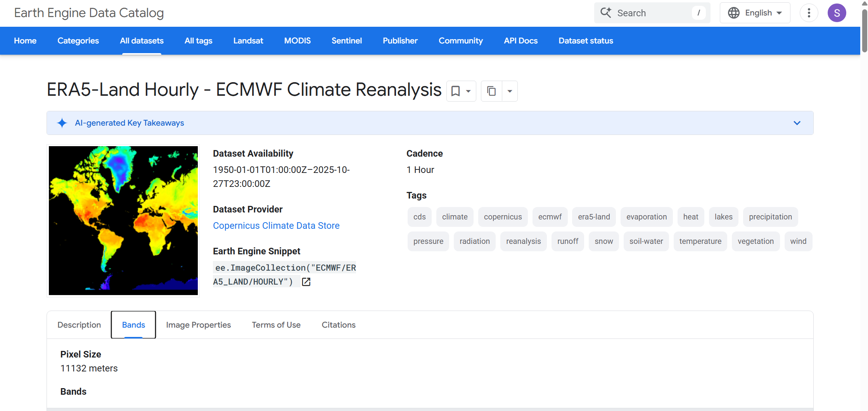Open the Landsat nav item
The height and width of the screenshot is (411, 868).
(x=248, y=41)
